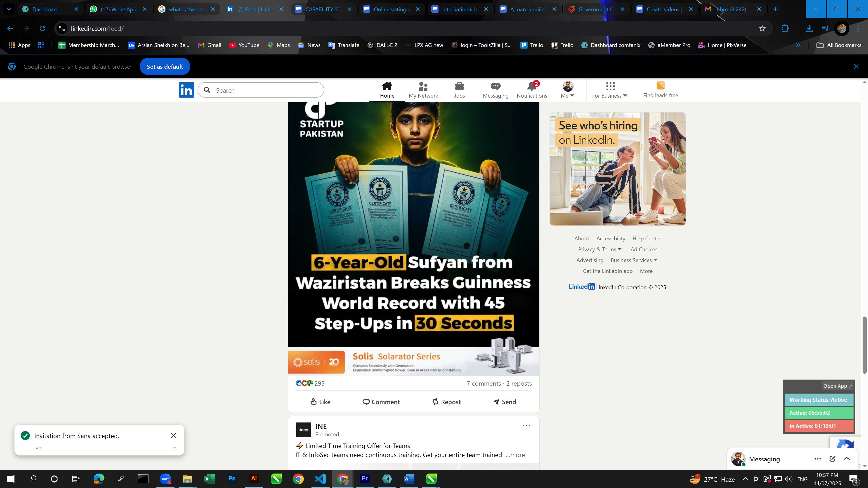Open the About footer link
This screenshot has width=868, height=488.
(x=582, y=238)
